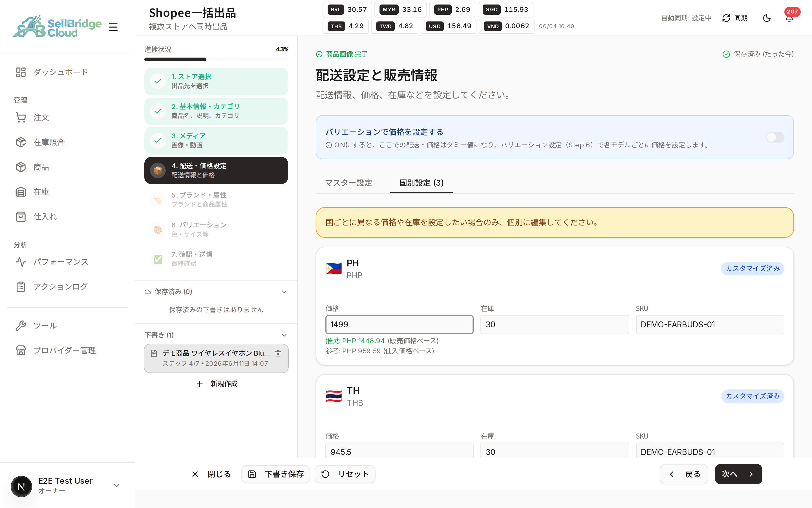This screenshot has width=812, height=508.
Task: Click the progress bar at 43%
Action: point(216,59)
